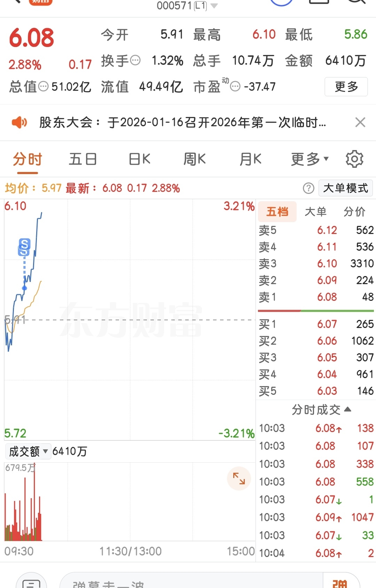Expand the chart to fullscreen
The image size is (376, 588).
[x=239, y=478]
